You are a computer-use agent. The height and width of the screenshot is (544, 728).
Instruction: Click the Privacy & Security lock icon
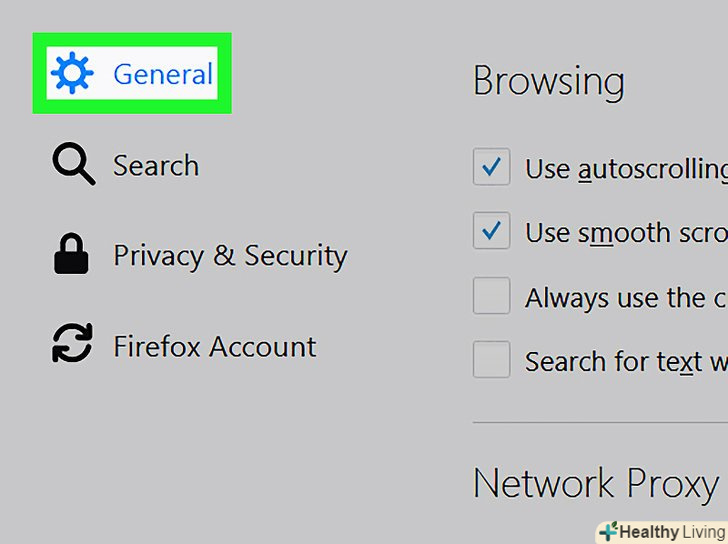(72, 256)
